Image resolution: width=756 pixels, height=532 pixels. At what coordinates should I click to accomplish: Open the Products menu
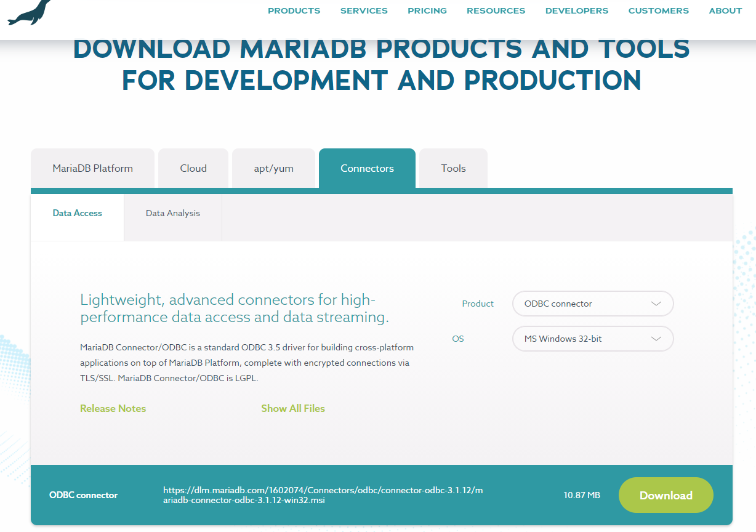(x=294, y=10)
